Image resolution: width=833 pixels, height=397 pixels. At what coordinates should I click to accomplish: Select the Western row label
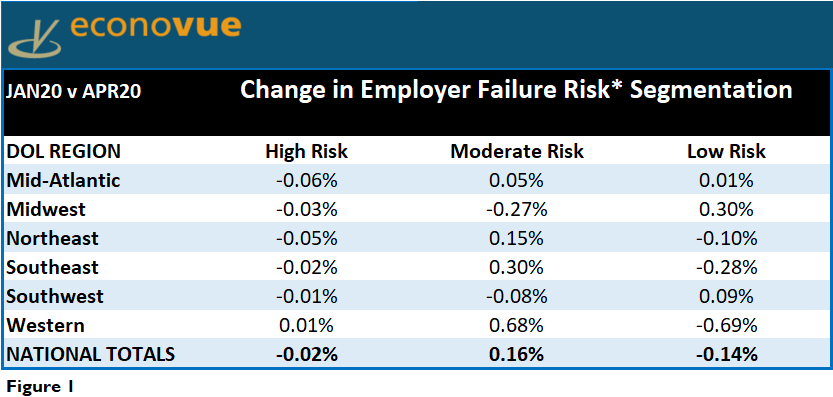pyautogui.click(x=45, y=325)
